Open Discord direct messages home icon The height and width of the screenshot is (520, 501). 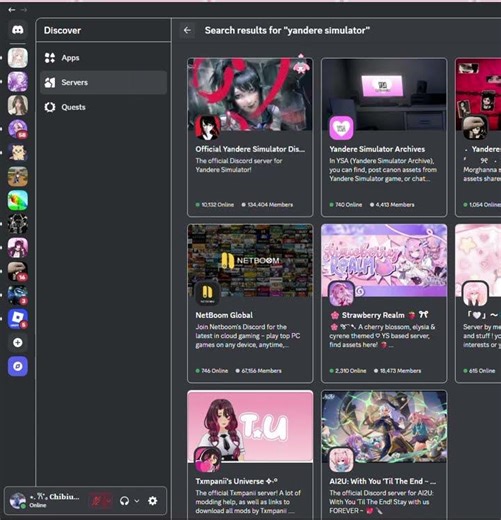[x=18, y=30]
